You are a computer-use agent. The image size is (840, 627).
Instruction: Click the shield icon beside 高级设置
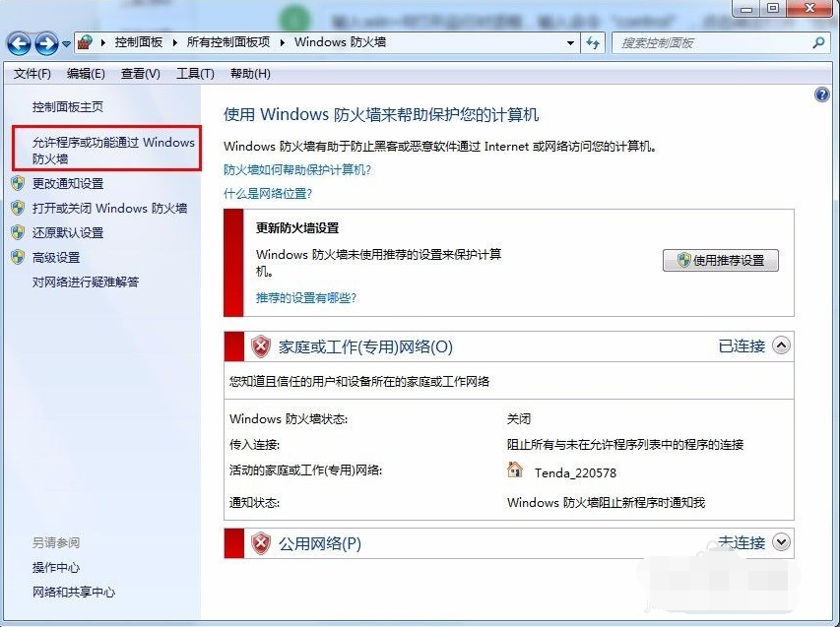[x=18, y=257]
